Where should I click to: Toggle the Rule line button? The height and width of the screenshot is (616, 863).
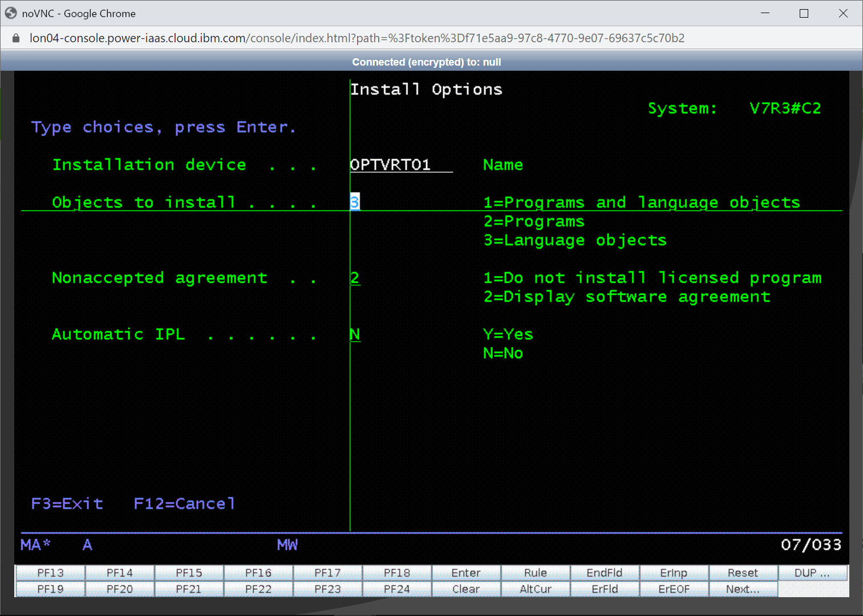pyautogui.click(x=536, y=573)
